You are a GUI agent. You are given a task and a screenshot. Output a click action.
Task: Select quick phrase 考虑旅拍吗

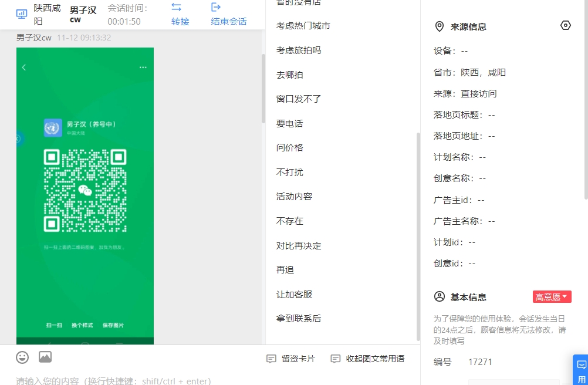pos(299,50)
